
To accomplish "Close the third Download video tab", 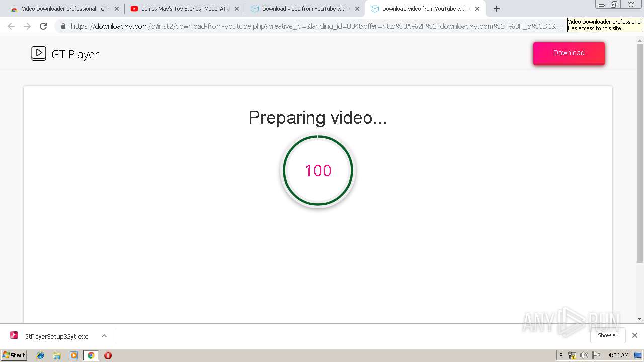I will 357,9.
